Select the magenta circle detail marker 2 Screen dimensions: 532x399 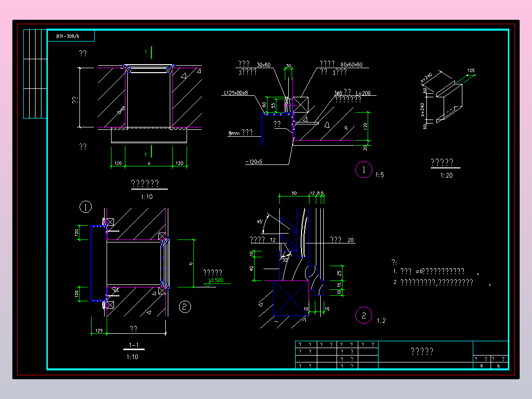coord(364,316)
